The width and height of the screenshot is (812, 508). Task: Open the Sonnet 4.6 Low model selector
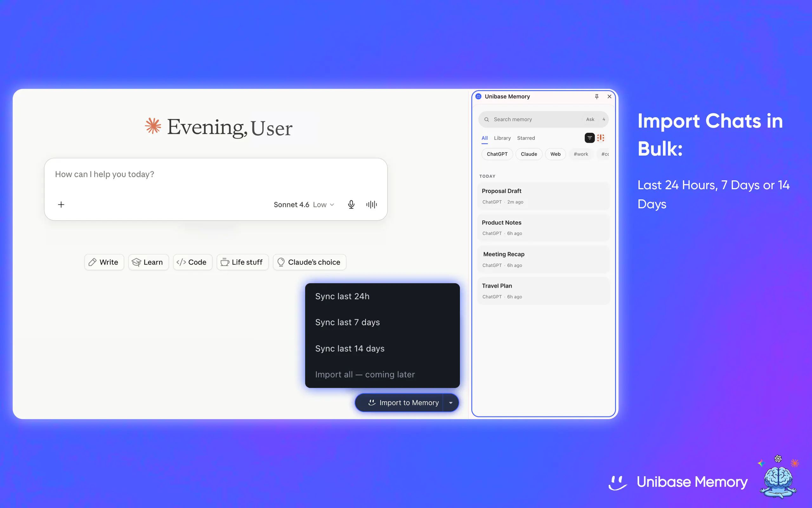pyautogui.click(x=304, y=204)
